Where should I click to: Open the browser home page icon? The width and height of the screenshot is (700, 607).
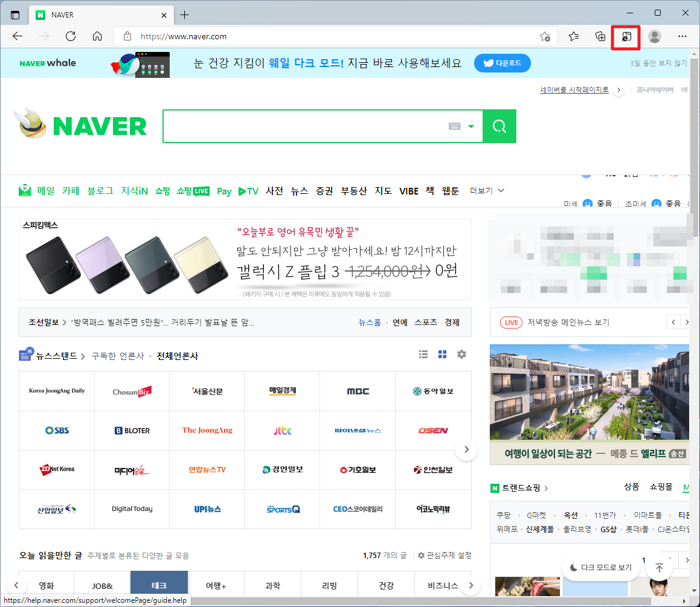tap(97, 36)
